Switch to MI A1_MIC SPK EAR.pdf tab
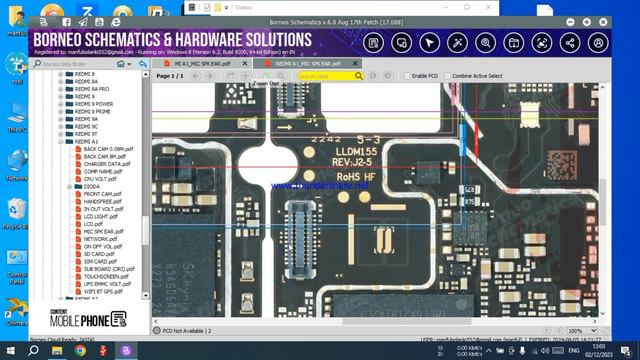 pyautogui.click(x=202, y=64)
